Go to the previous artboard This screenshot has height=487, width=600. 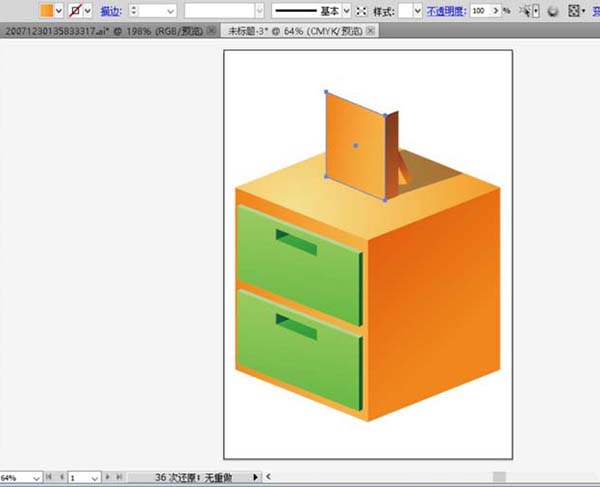click(x=62, y=477)
